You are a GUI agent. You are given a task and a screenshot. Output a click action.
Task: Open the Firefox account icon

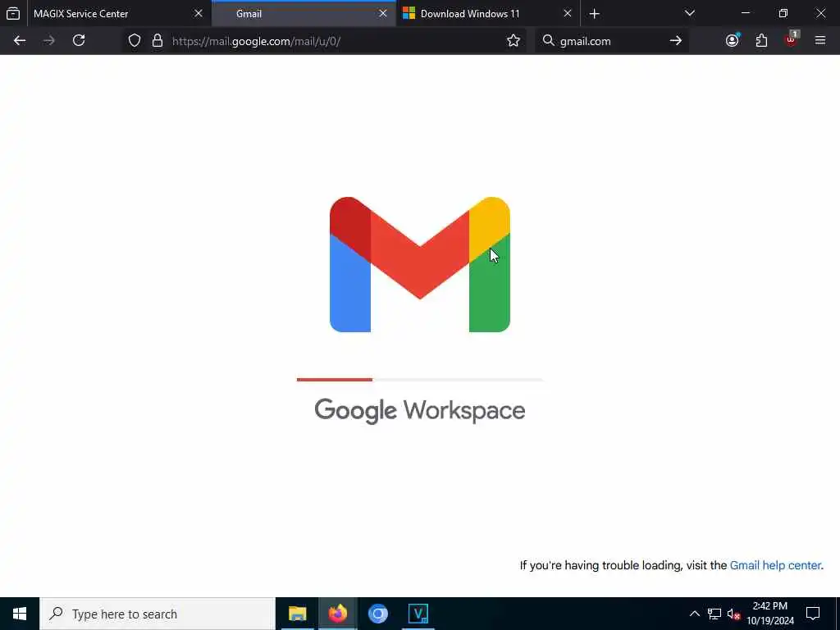click(x=733, y=41)
